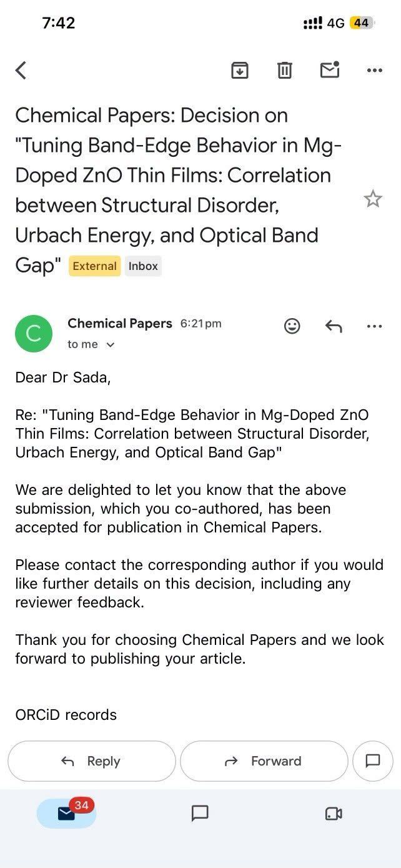Tap the External label tag
The width and height of the screenshot is (401, 868).
tap(94, 266)
